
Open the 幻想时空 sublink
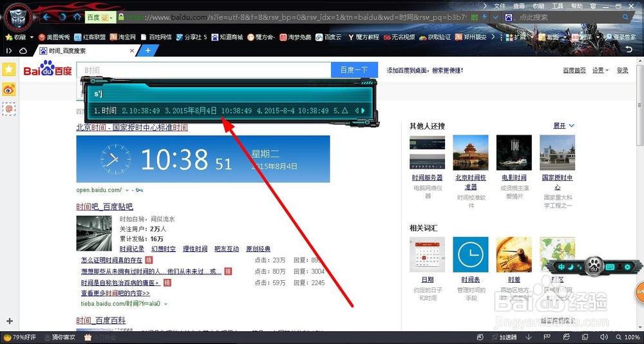(164, 249)
